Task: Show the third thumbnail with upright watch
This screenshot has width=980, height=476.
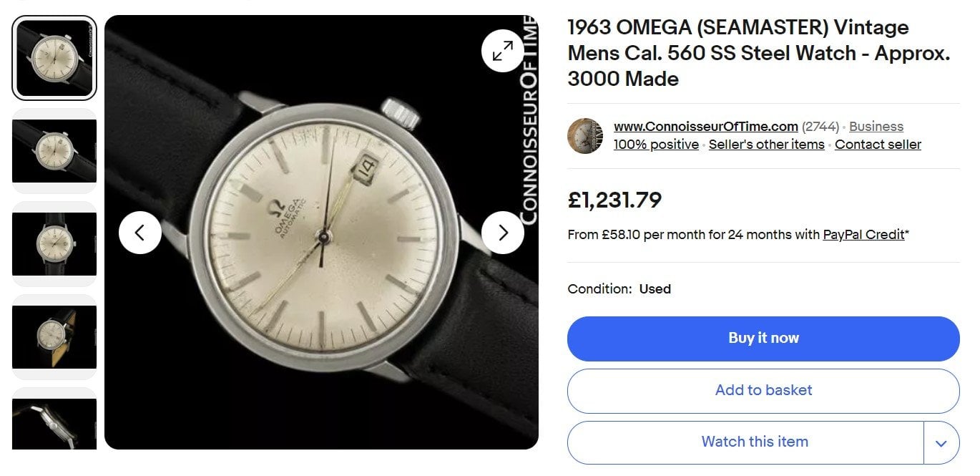Action: [x=54, y=244]
